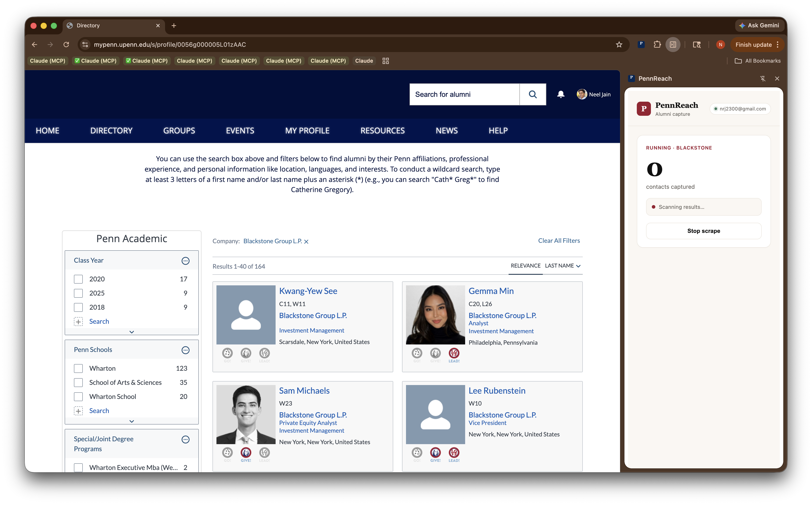Go to MY PROFILE nav tab
This screenshot has width=812, height=505.
[x=307, y=131]
